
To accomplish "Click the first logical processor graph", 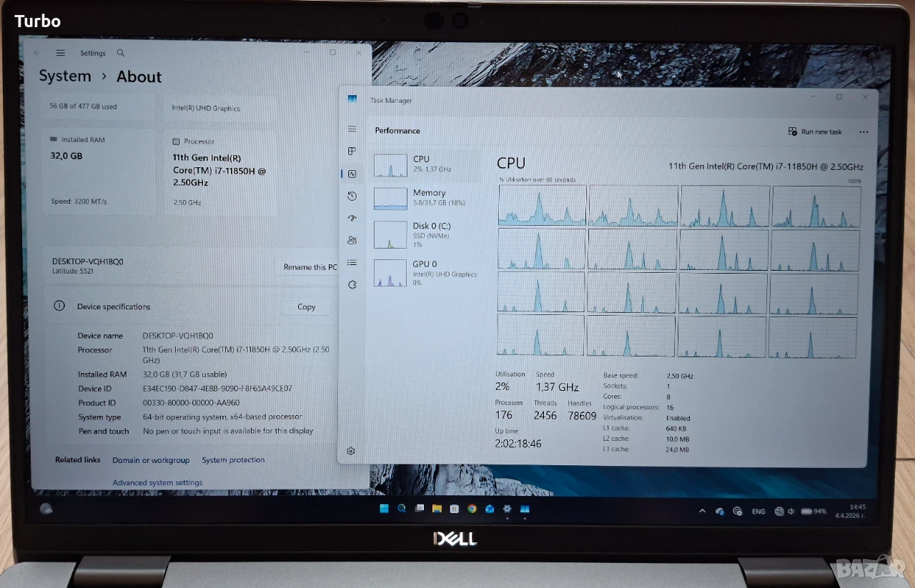I will pyautogui.click(x=542, y=206).
